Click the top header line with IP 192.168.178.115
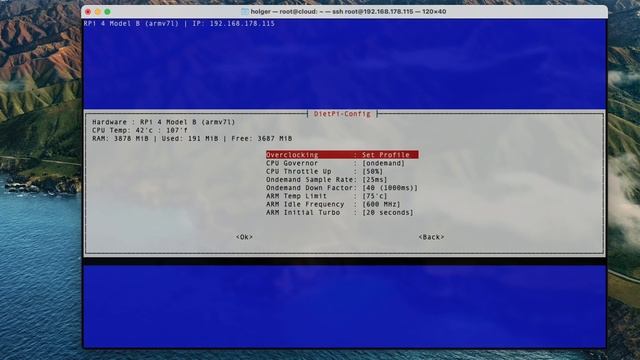The width and height of the screenshot is (640, 360). (x=179, y=24)
